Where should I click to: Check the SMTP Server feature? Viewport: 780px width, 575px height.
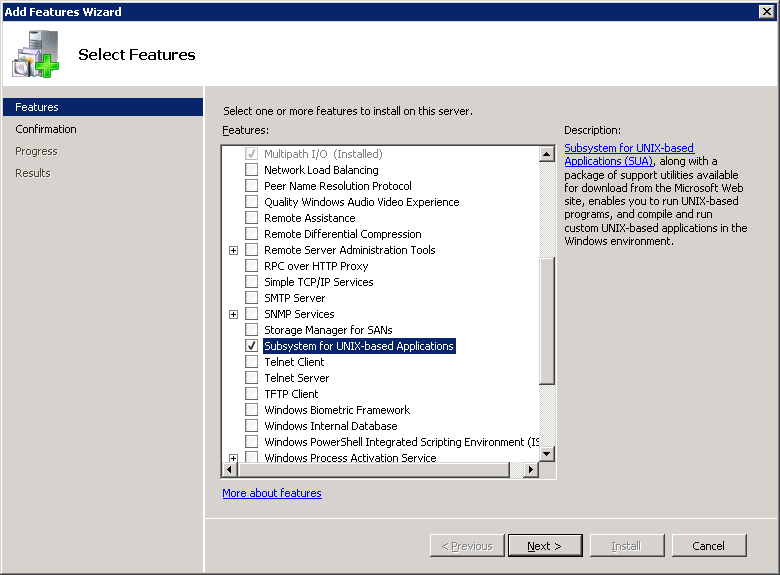point(252,298)
